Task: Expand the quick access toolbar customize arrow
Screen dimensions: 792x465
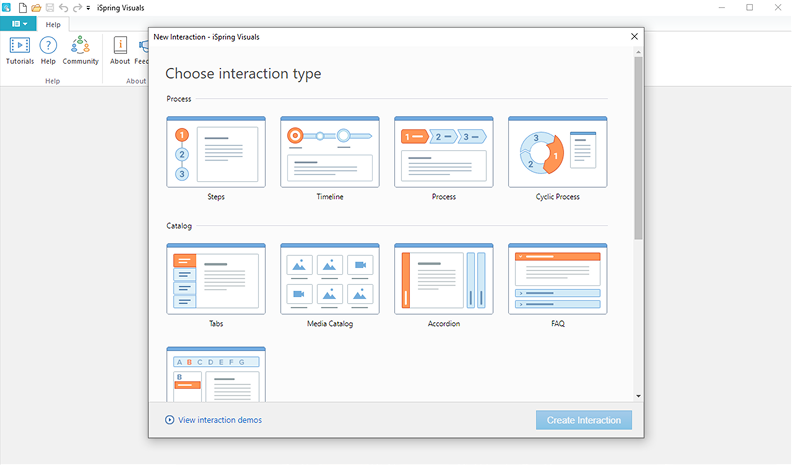Action: tap(88, 8)
